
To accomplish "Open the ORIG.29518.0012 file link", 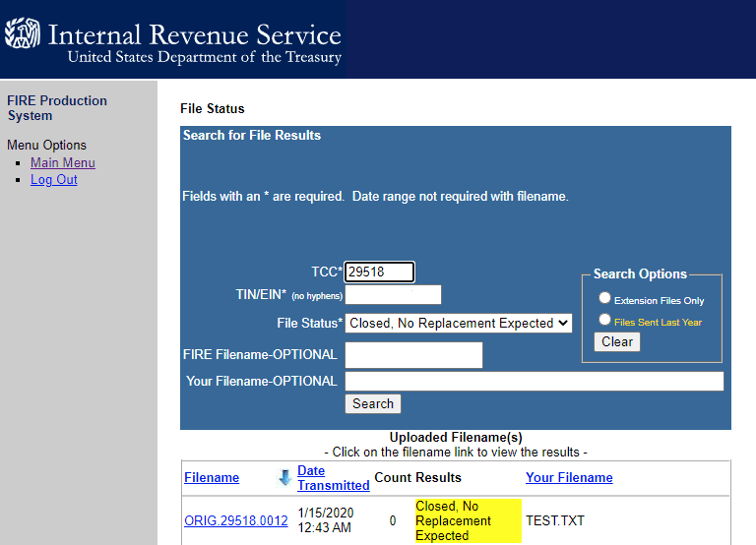I will [x=236, y=521].
